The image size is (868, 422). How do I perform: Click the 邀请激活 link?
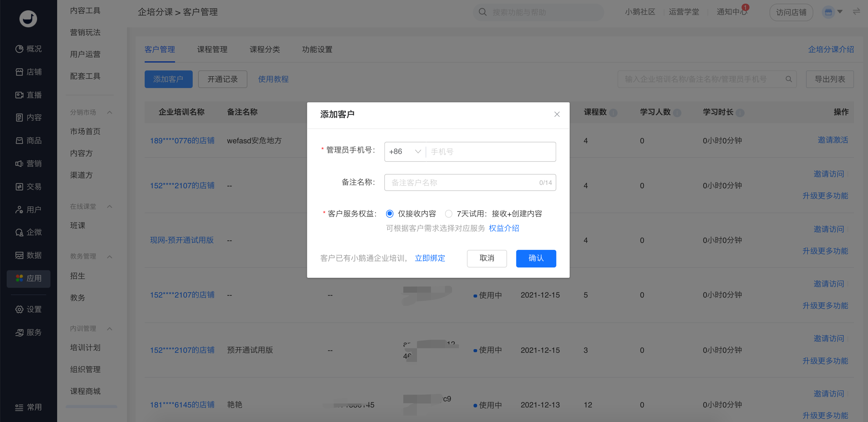click(x=833, y=140)
